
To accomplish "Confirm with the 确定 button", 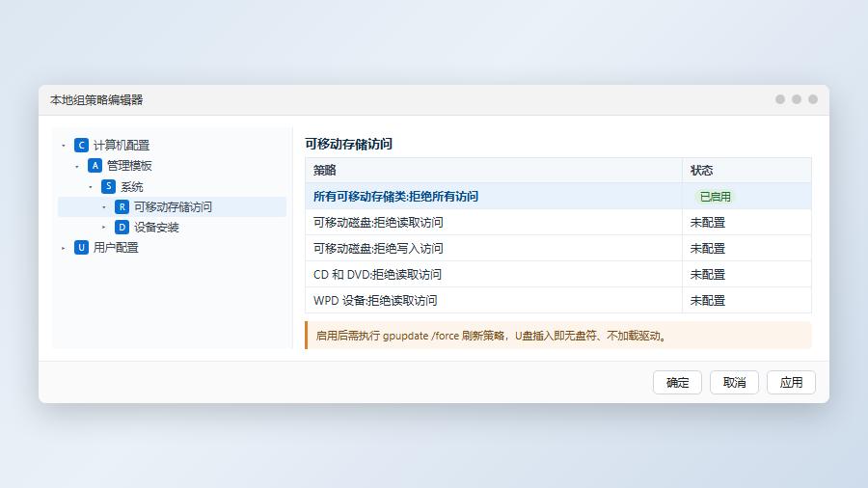I will point(678,382).
